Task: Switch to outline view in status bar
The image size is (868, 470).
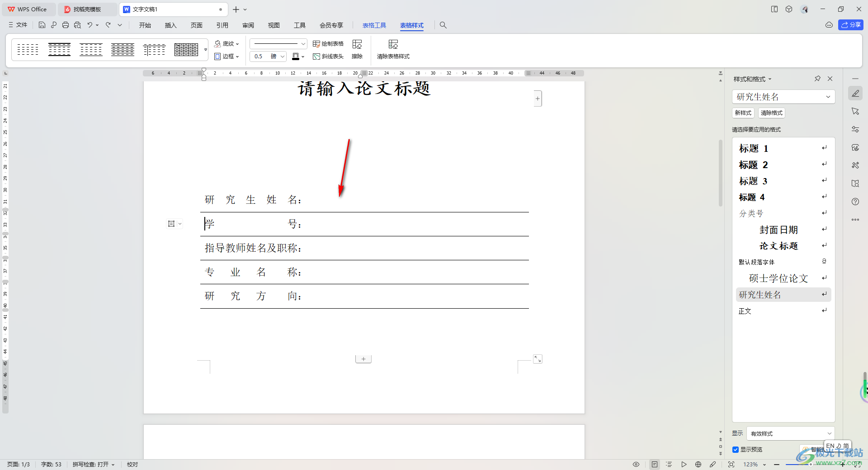Action: tap(669, 465)
